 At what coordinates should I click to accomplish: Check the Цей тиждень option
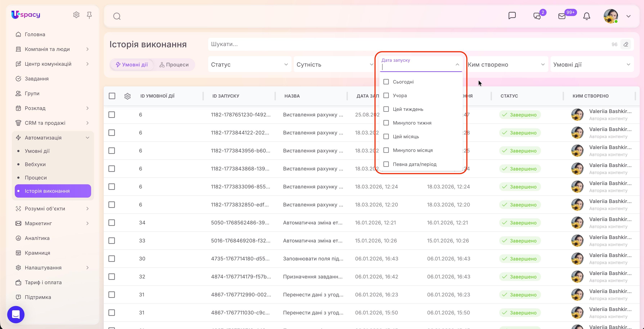click(x=386, y=109)
